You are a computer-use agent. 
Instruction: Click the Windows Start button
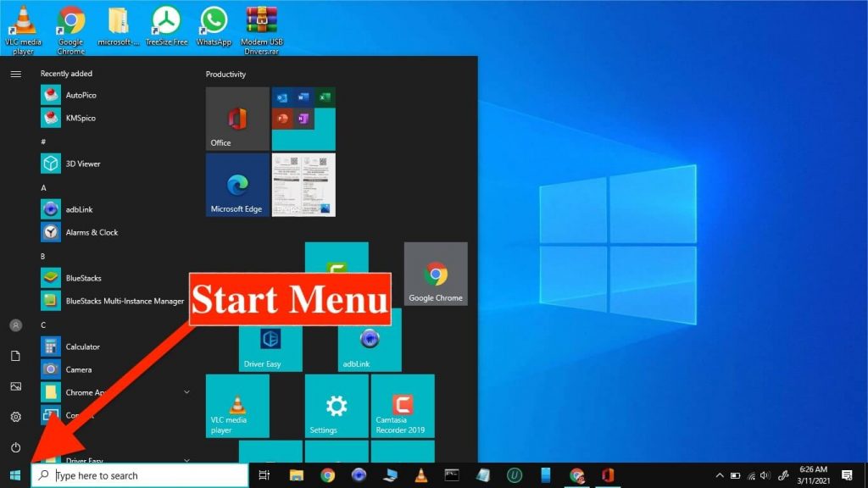(x=14, y=475)
